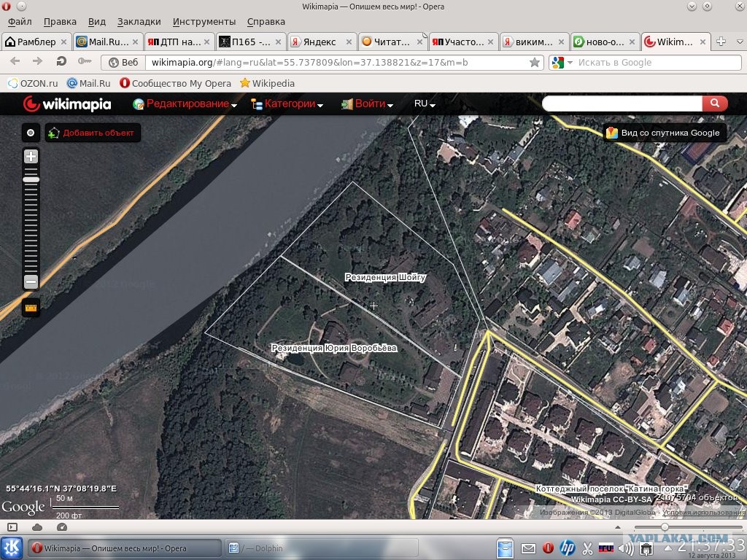Image resolution: width=747 pixels, height=560 pixels.
Task: Click the geolocation target icon above zoom slider
Action: (31, 133)
